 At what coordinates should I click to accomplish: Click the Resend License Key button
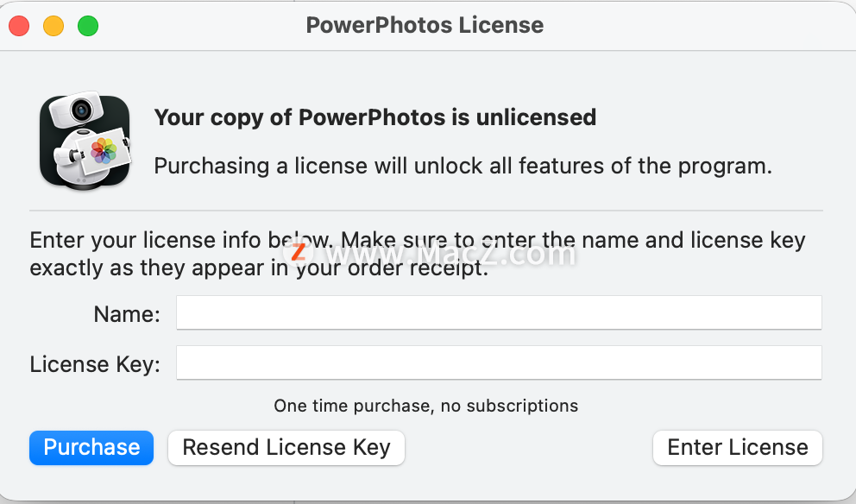286,448
